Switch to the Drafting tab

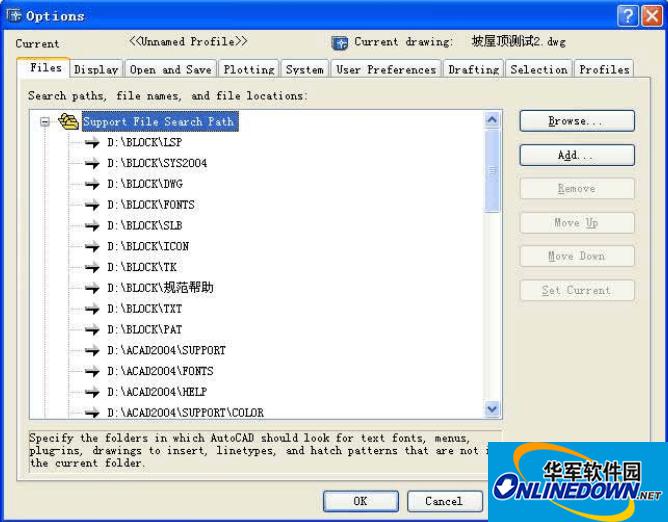[474, 69]
